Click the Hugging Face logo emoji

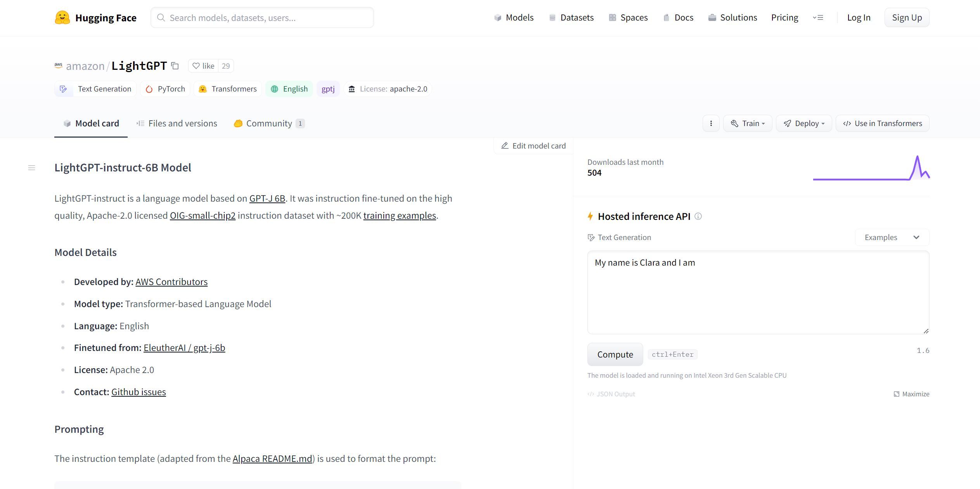[62, 18]
